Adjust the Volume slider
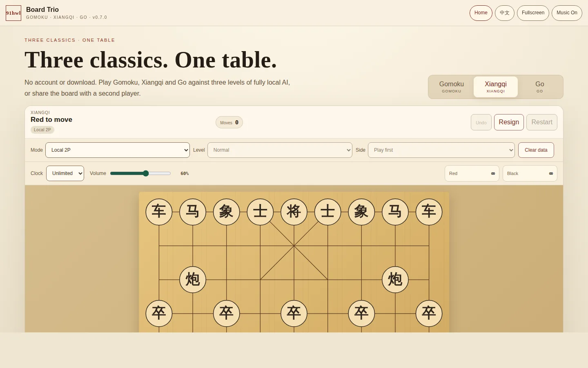Viewport: 588px width, 368px height. (x=140, y=173)
